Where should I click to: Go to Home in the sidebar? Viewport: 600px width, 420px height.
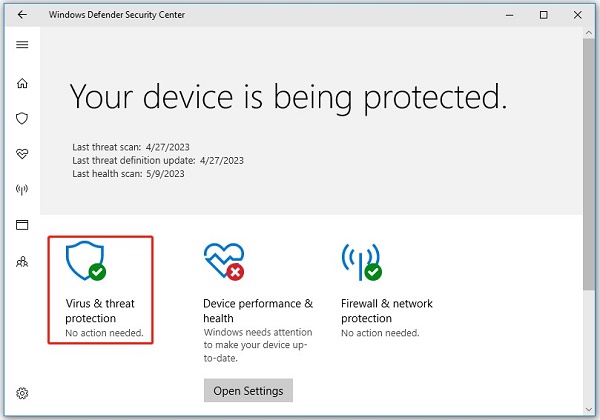(x=22, y=82)
